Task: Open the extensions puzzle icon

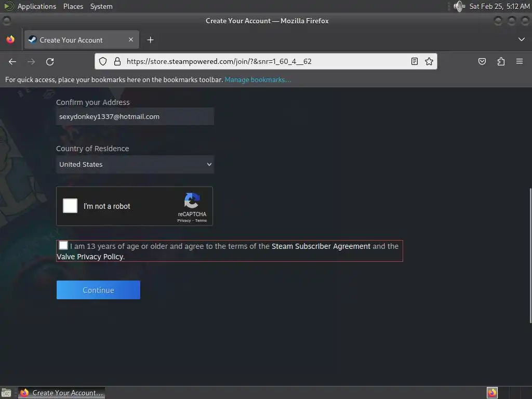Action: (x=501, y=61)
